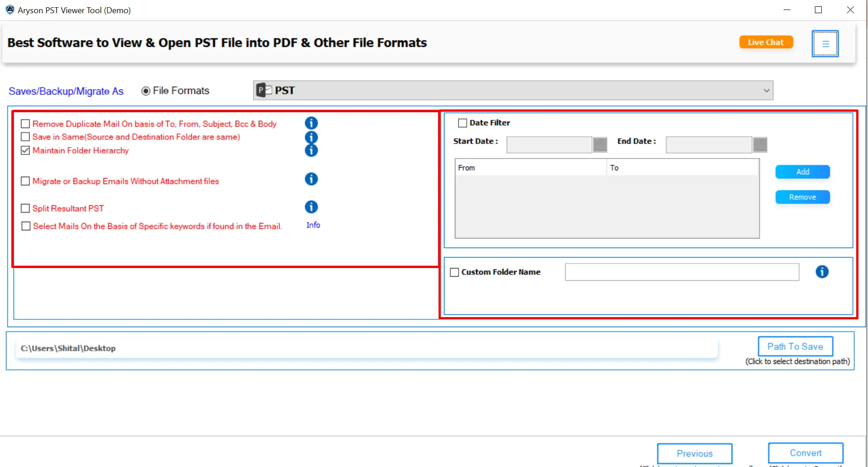Enable the Date Filter checkbox

tap(463, 122)
